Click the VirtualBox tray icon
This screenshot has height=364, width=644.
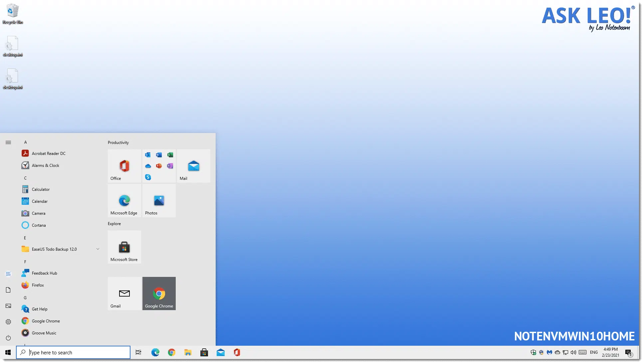[x=541, y=352]
